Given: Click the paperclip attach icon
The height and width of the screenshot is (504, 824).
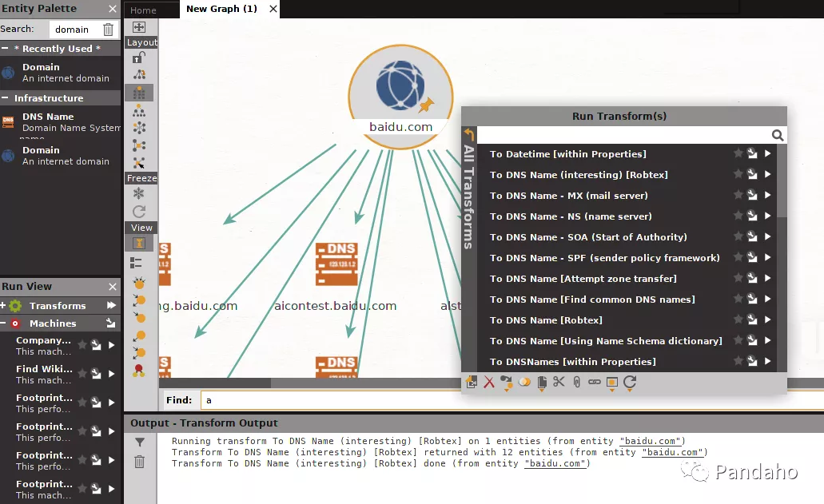Looking at the screenshot, I should 576,383.
